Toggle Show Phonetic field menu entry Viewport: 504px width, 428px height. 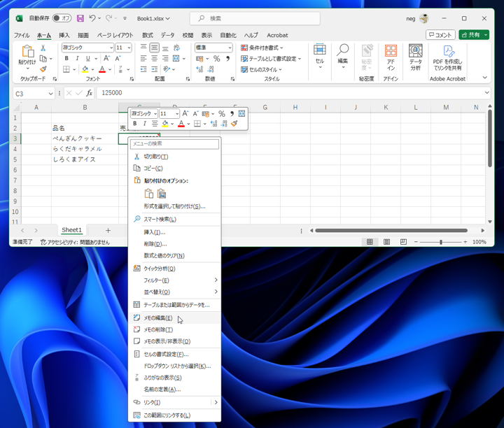174,378
